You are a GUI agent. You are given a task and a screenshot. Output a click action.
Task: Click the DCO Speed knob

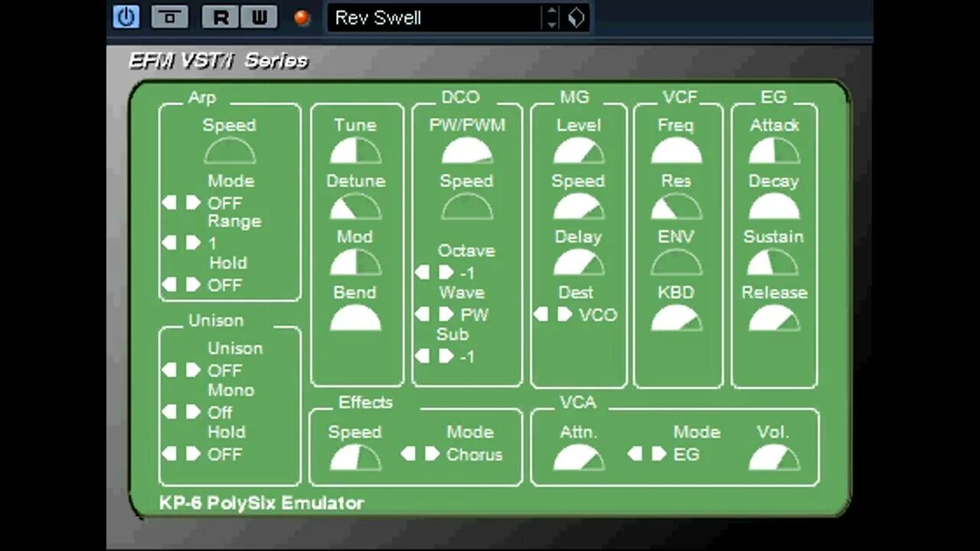click(x=467, y=207)
